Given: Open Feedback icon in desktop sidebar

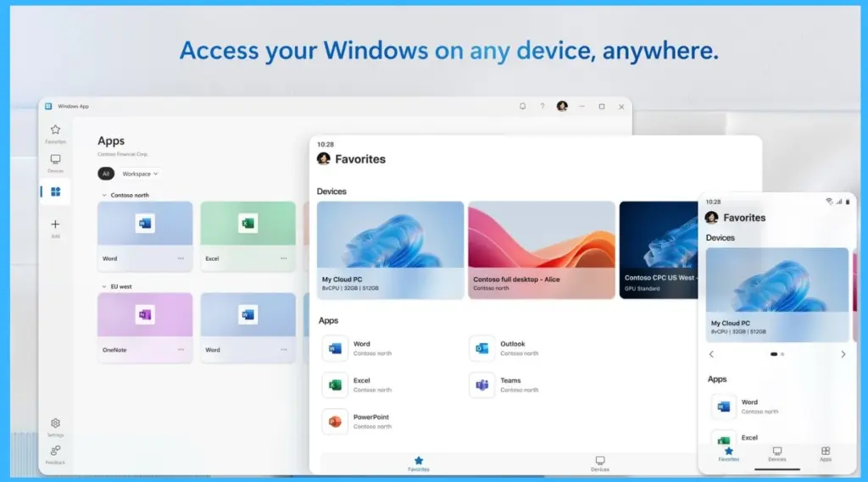Looking at the screenshot, I should coord(55,454).
